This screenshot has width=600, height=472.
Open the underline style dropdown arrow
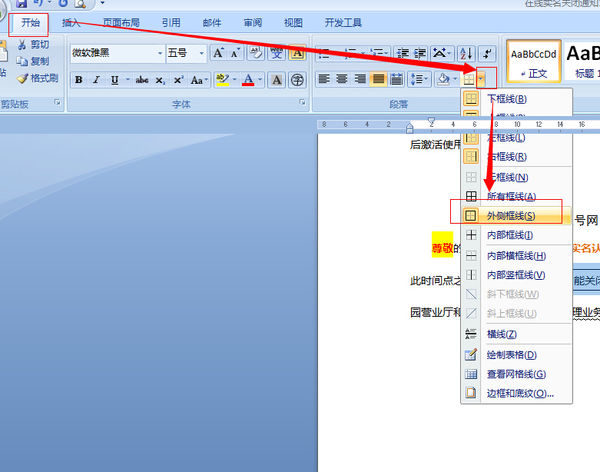(x=127, y=80)
